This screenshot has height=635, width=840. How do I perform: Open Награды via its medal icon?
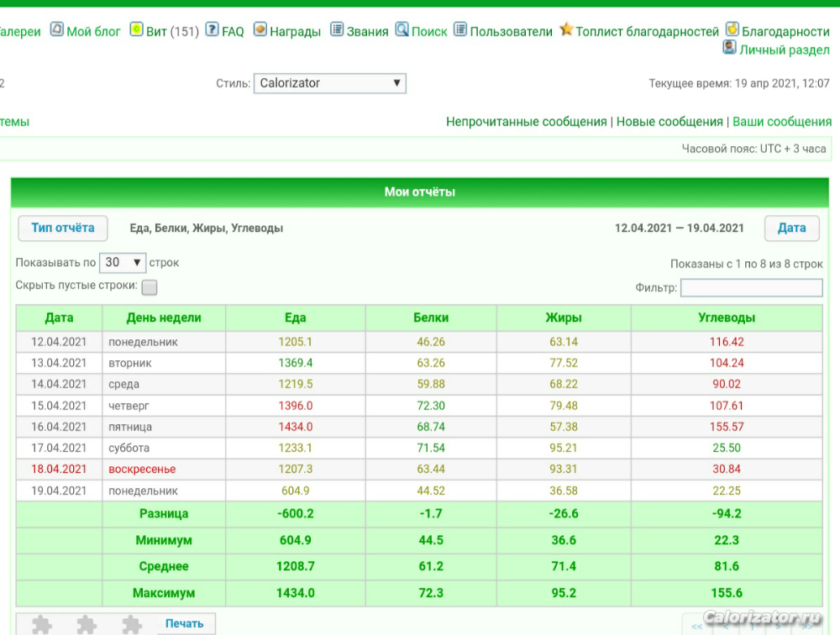click(260, 29)
